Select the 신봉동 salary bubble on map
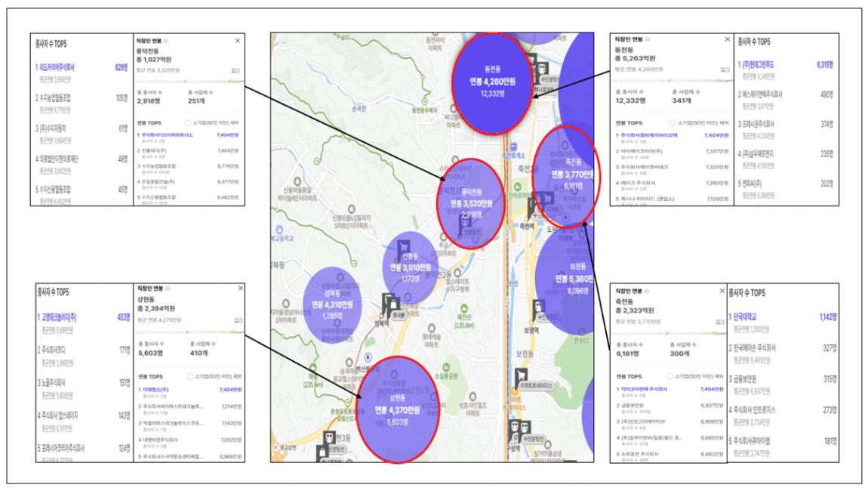868x491 pixels. pyautogui.click(x=410, y=267)
